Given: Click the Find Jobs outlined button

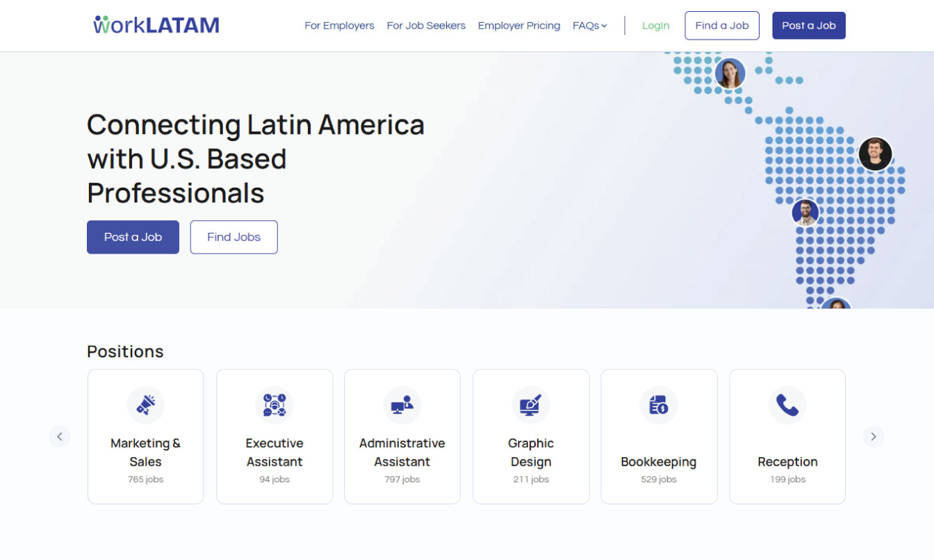Looking at the screenshot, I should pyautogui.click(x=233, y=237).
